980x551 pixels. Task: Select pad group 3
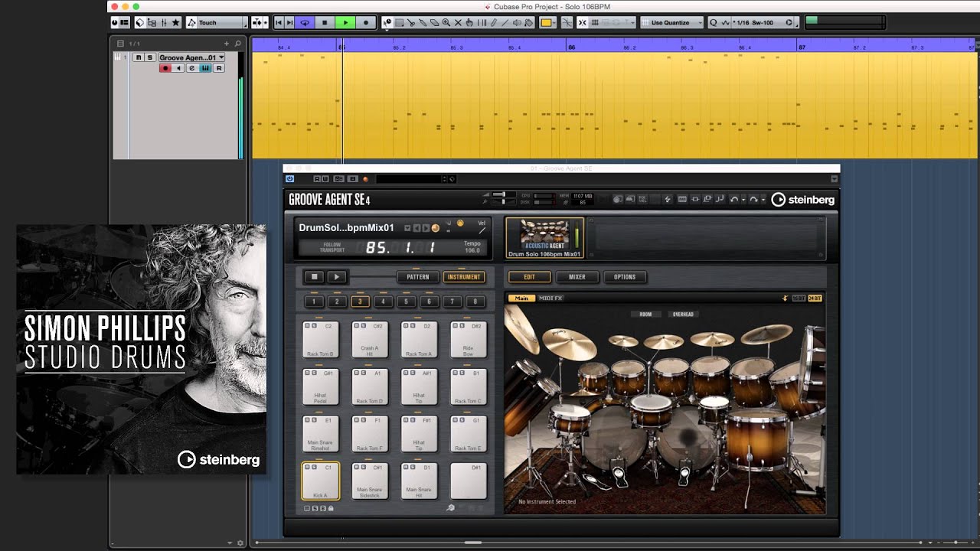(360, 302)
